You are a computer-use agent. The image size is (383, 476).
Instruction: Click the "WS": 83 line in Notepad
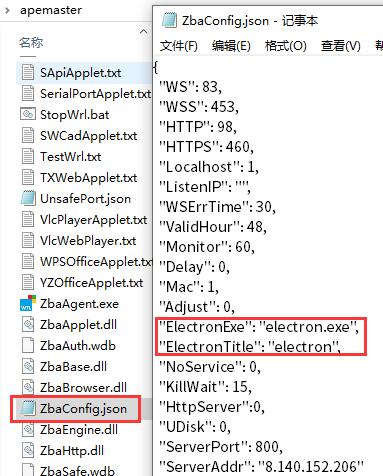tap(190, 87)
